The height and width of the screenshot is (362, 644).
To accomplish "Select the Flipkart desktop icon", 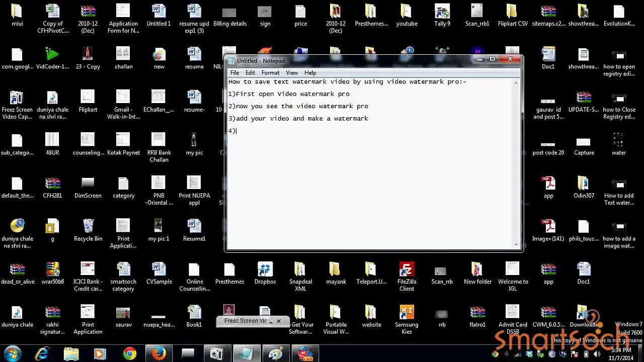I will [88, 101].
